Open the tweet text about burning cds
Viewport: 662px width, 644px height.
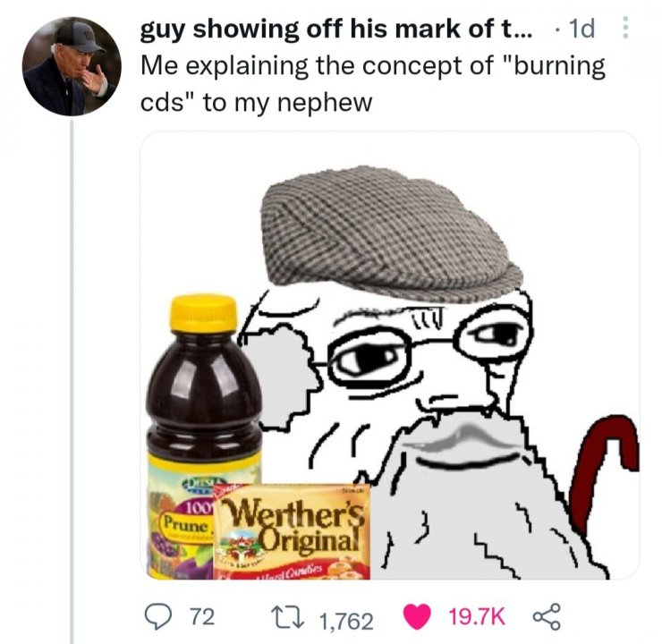[x=373, y=84]
